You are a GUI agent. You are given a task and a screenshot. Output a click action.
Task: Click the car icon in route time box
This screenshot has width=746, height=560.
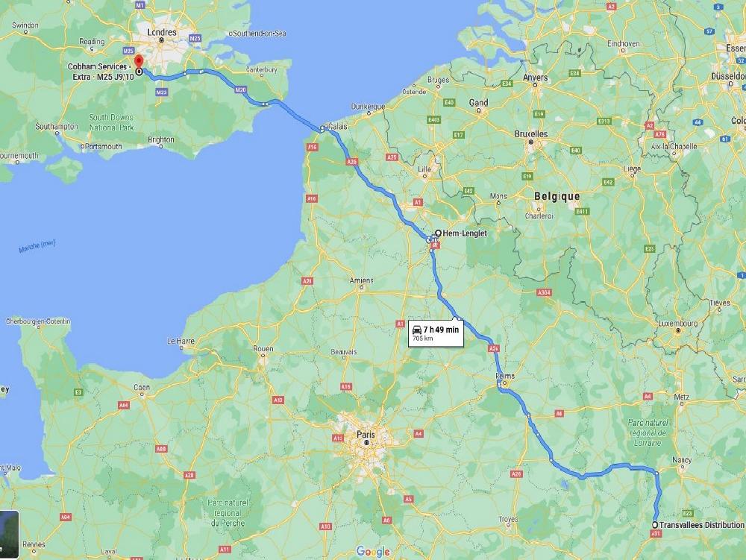pos(417,330)
